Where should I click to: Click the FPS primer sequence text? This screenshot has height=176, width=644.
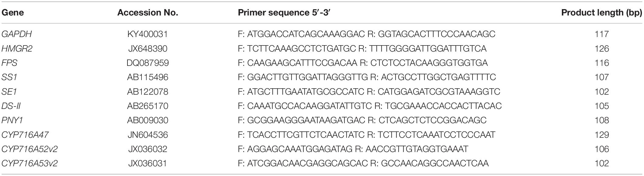click(363, 63)
